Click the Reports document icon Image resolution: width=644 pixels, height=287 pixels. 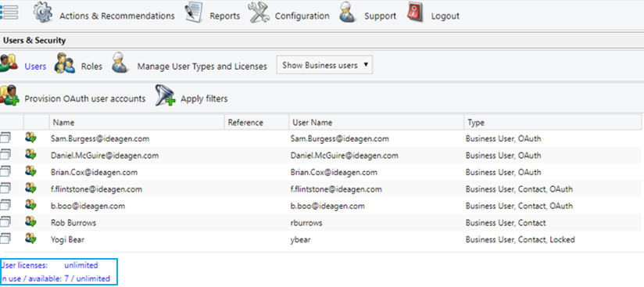point(194,13)
